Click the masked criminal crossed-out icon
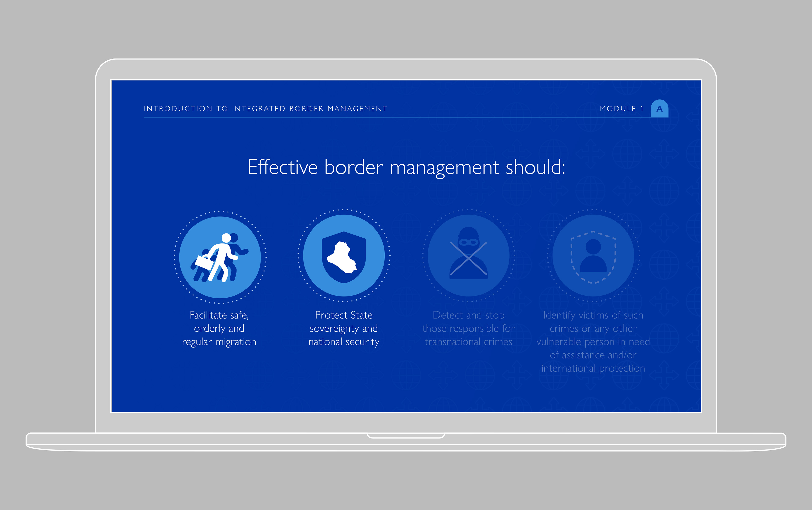This screenshot has width=812, height=510. pyautogui.click(x=468, y=256)
